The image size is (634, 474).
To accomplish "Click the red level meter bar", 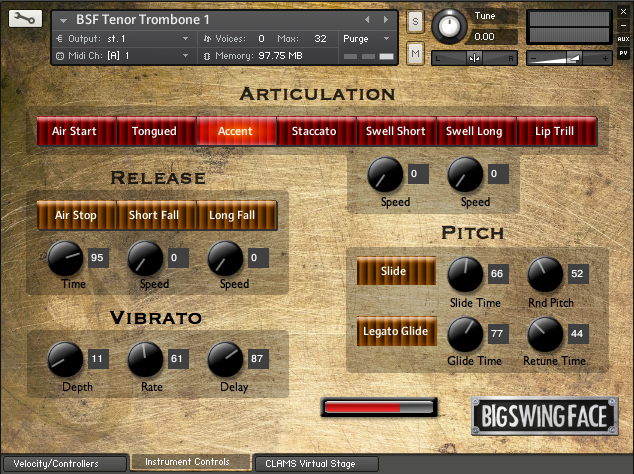I will (x=379, y=407).
